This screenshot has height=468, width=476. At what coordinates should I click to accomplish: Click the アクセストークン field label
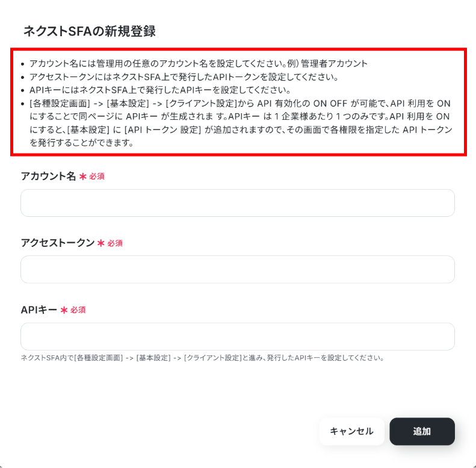pyautogui.click(x=58, y=243)
